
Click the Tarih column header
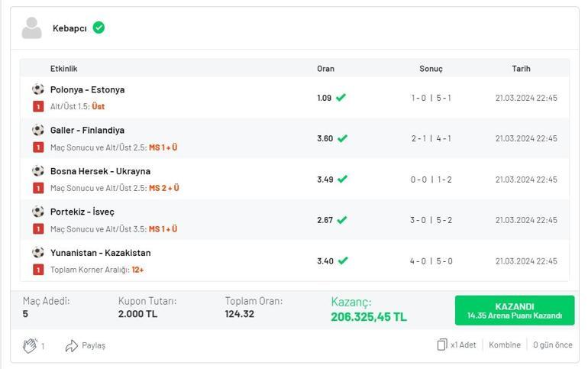pyautogui.click(x=521, y=69)
